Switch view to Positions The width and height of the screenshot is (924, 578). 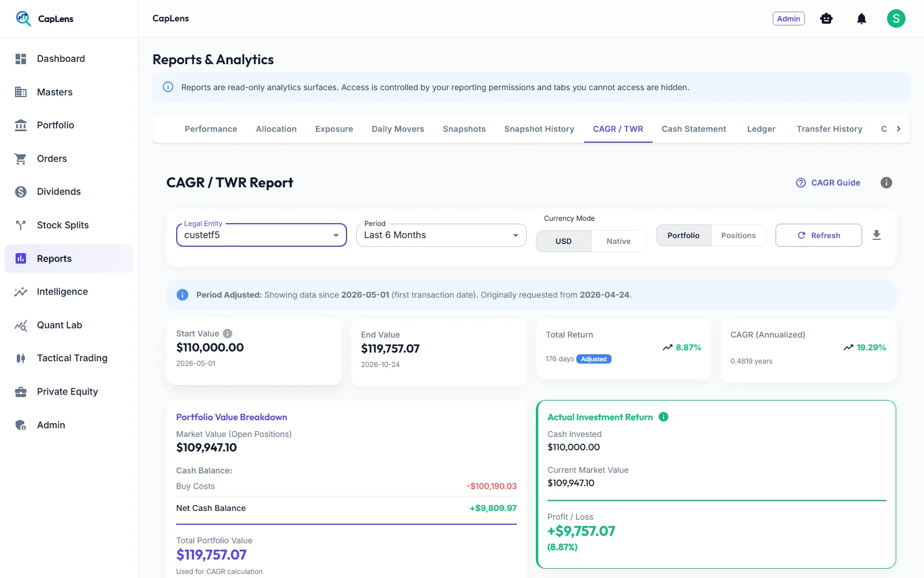738,235
